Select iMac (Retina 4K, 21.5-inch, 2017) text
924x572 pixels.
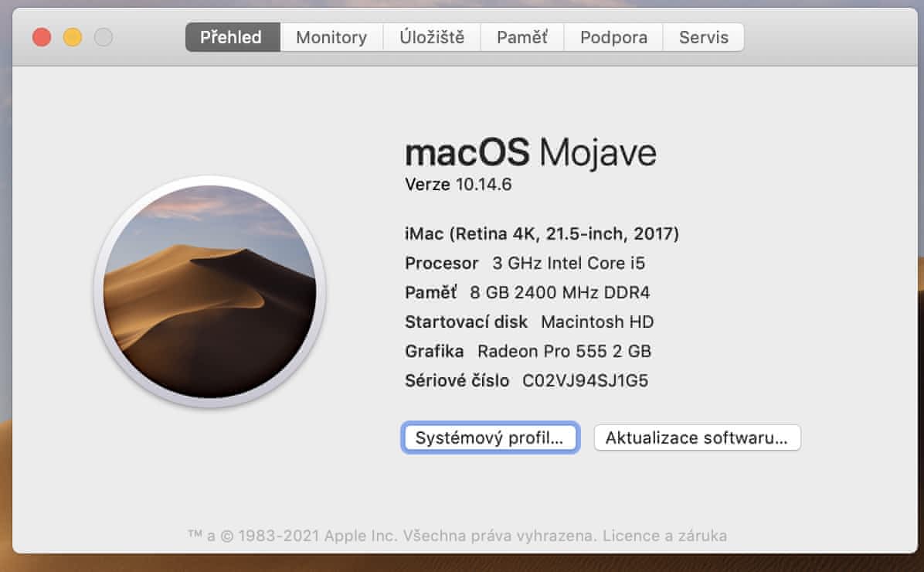tap(542, 234)
